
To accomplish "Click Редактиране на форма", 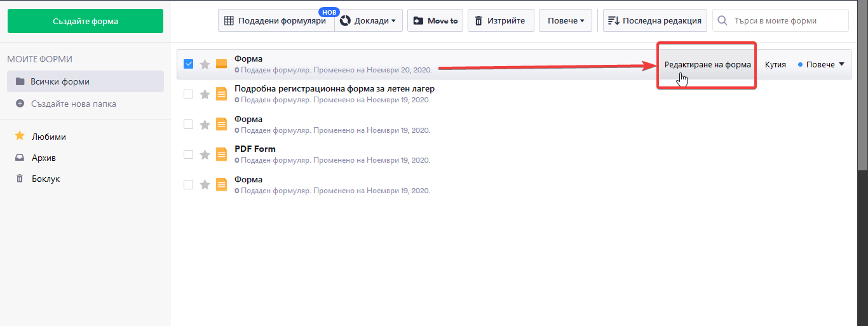I will click(x=707, y=64).
